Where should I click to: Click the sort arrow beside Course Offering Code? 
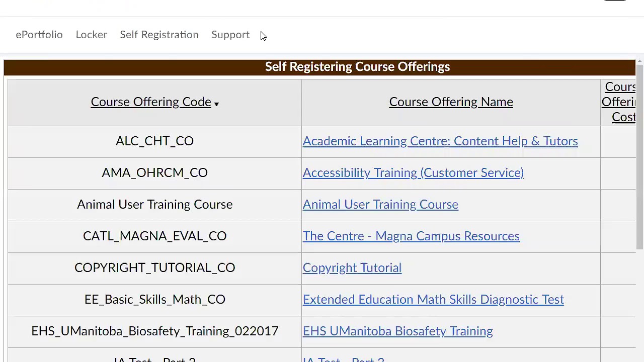[x=216, y=104]
